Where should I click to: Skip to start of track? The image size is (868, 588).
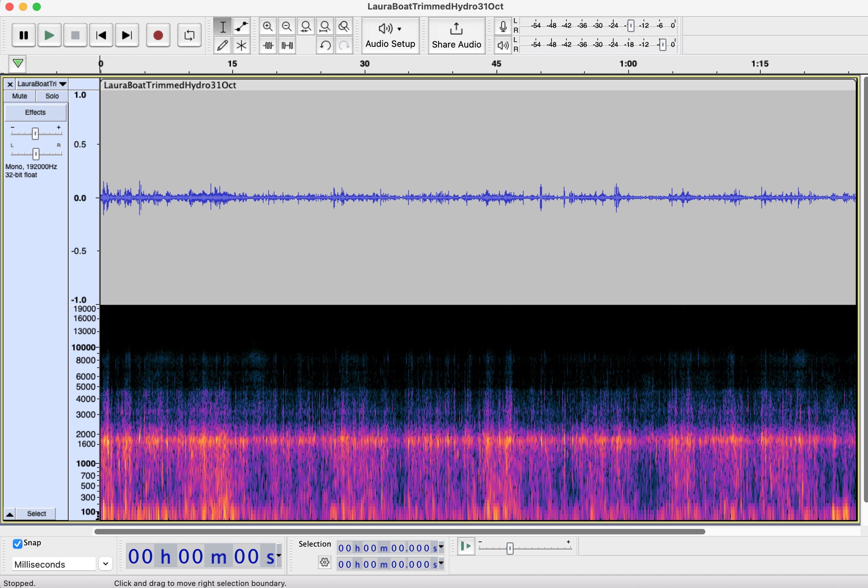[x=101, y=35]
